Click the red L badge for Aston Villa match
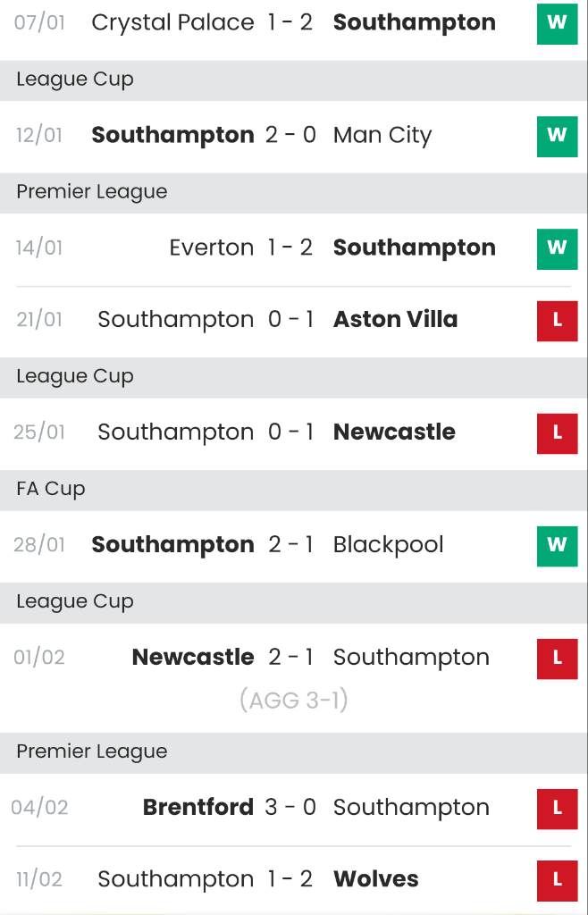This screenshot has height=915, width=588. [x=557, y=320]
